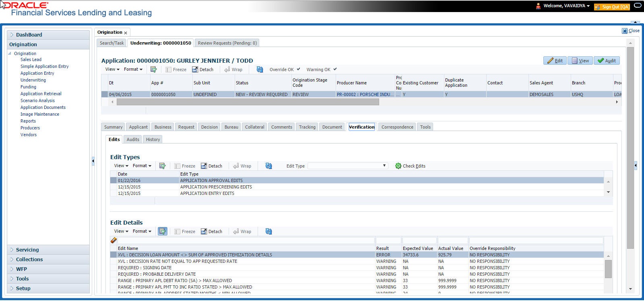The image size is (644, 301).
Task: Expand the Servicing menu section
Action: click(x=27, y=250)
